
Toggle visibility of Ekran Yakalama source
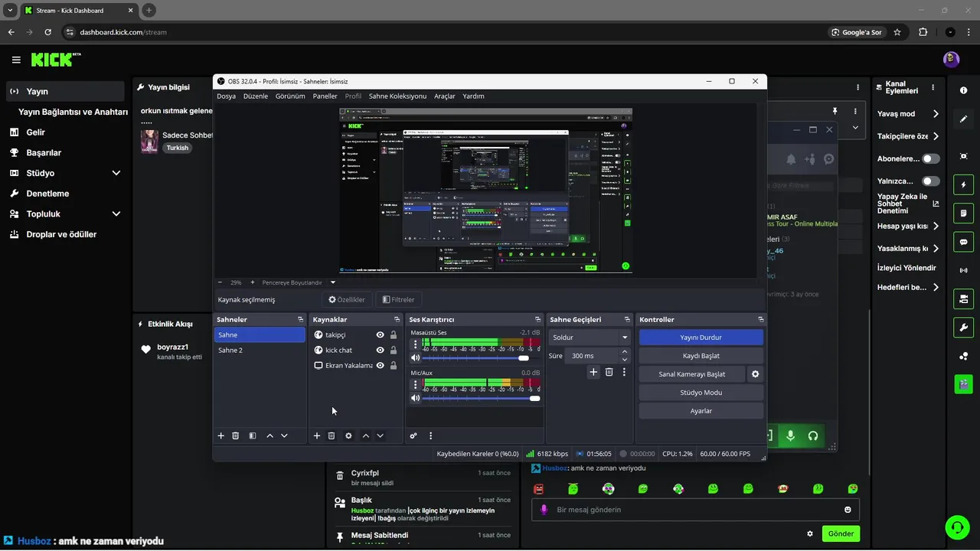[380, 366]
